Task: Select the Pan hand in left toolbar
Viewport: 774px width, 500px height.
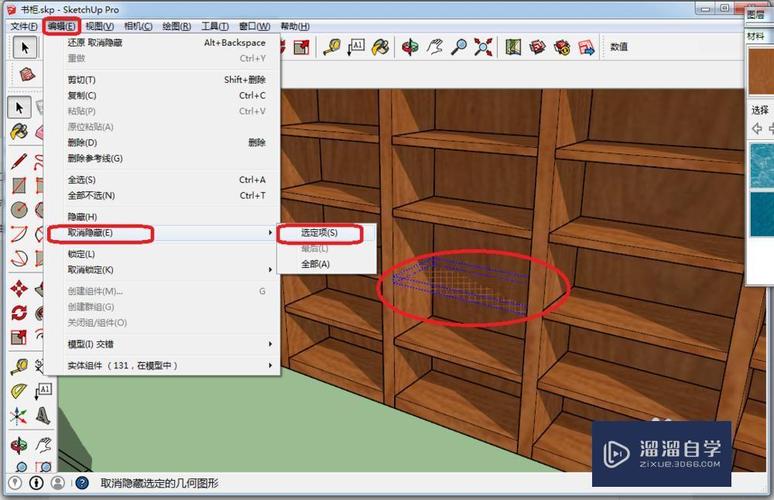Action: [43, 445]
